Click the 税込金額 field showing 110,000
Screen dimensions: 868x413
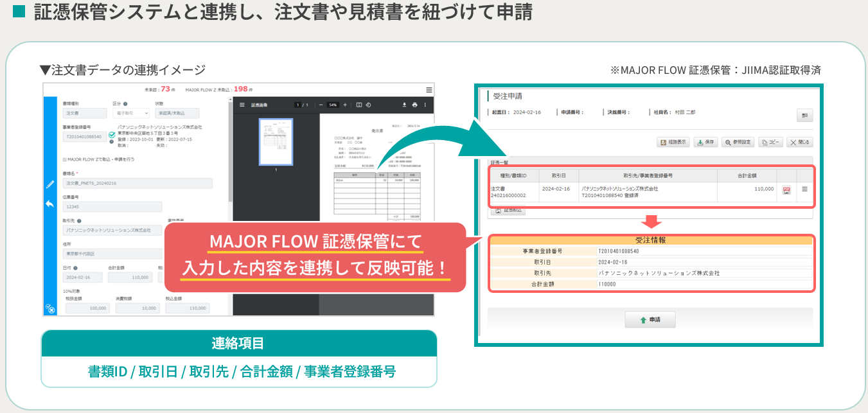pos(188,308)
